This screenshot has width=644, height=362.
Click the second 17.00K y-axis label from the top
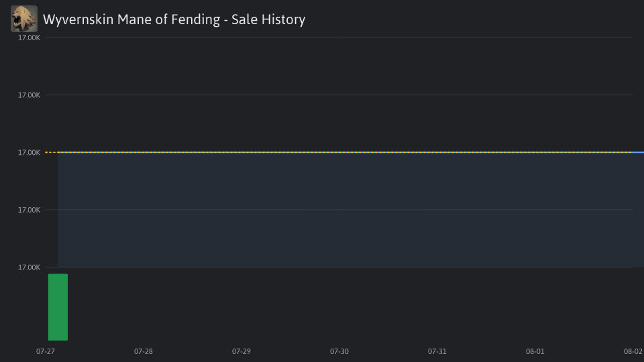coord(29,95)
